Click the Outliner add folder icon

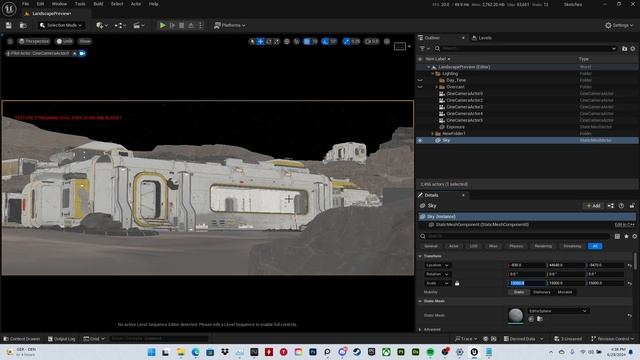coord(624,49)
